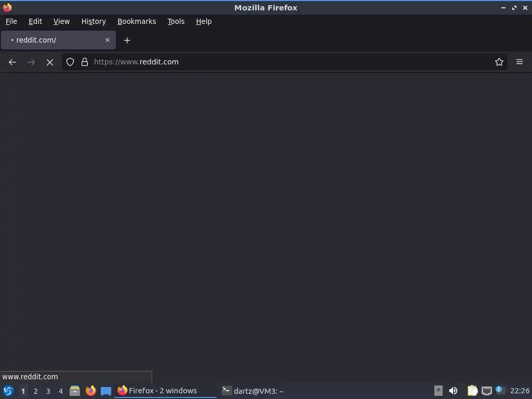Image resolution: width=532 pixels, height=399 pixels.
Task: Click the forward navigation arrow
Action: click(31, 62)
